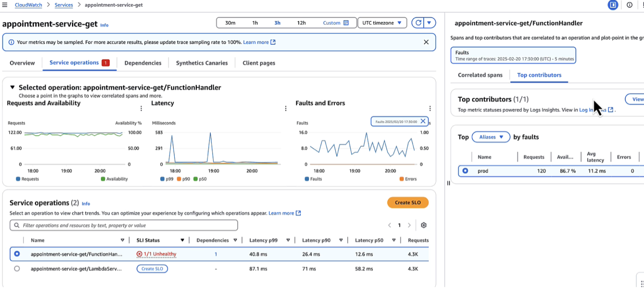Image resolution: width=644 pixels, height=289 pixels.
Task: Open Faults and Errors chart options menu
Action: click(430, 109)
